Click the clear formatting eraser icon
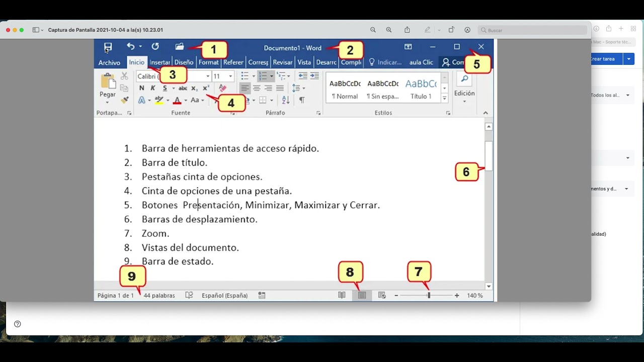The height and width of the screenshot is (362, 644). (x=223, y=88)
